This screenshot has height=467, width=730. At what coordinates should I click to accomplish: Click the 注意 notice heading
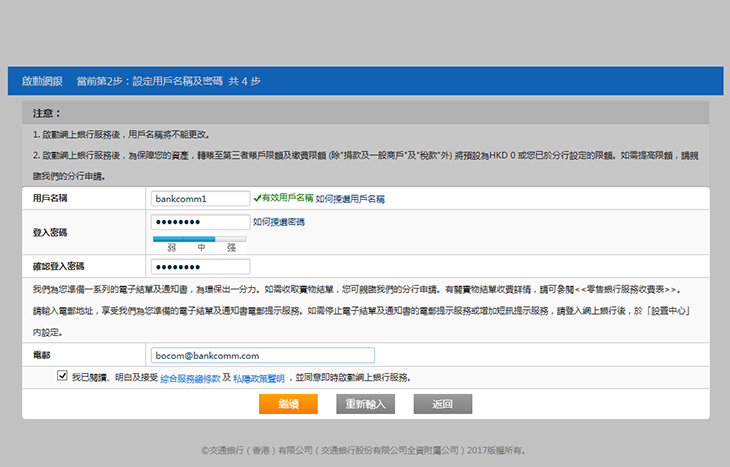pos(46,113)
